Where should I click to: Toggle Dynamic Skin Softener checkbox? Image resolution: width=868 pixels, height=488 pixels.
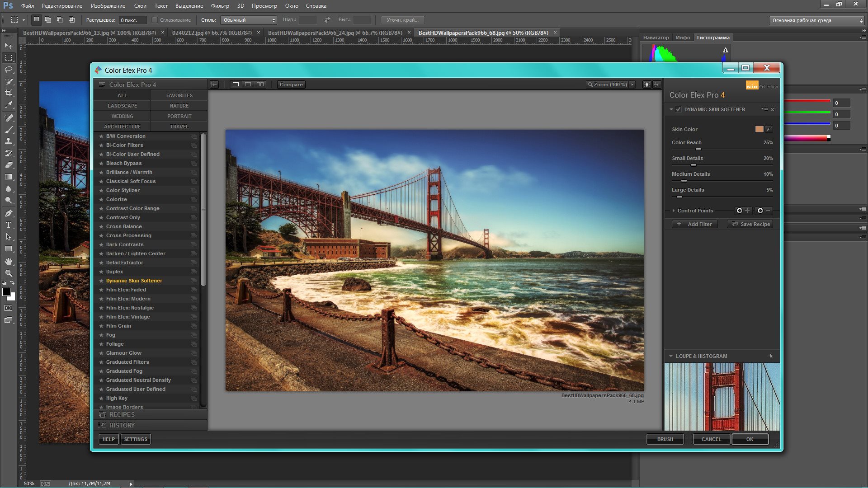[x=679, y=109]
